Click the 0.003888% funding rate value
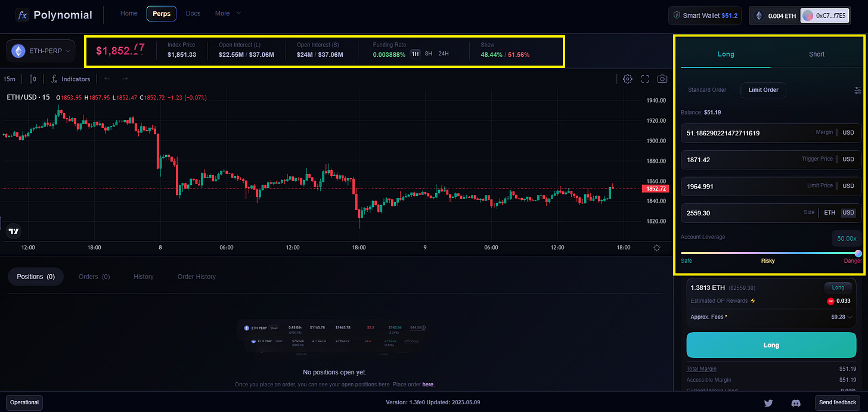The height and width of the screenshot is (412, 868). 389,55
